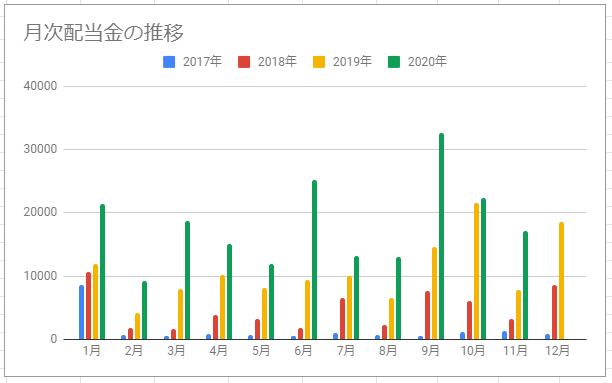Click the 3月 axis label

tap(176, 351)
